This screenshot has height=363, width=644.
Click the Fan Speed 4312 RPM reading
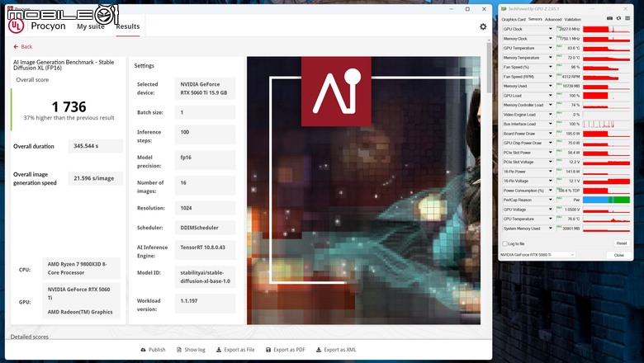tap(569, 77)
